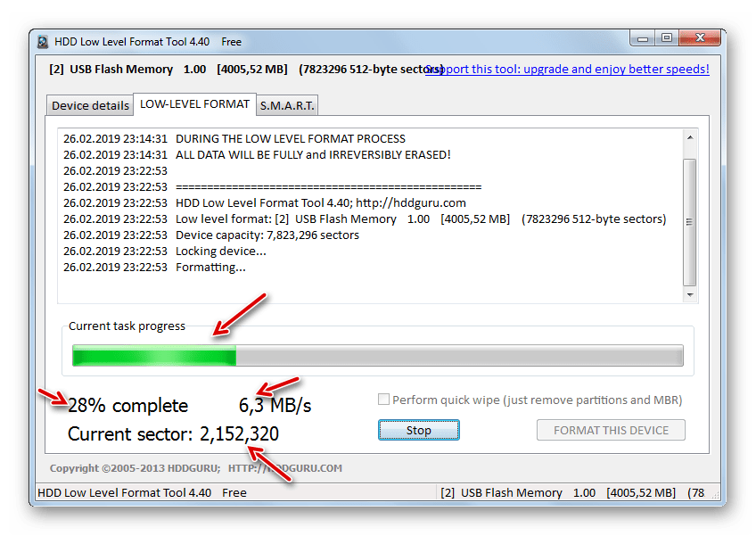The image size is (756, 536).
Task: Select the 'Device capacity: 7,823,296 sectors' log line
Action: coord(267,235)
